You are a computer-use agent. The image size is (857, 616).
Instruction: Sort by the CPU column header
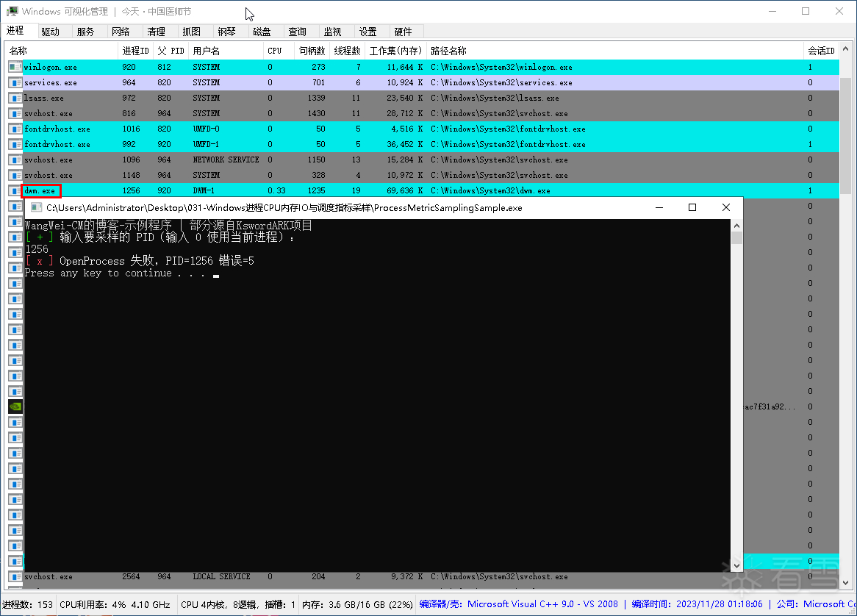278,51
